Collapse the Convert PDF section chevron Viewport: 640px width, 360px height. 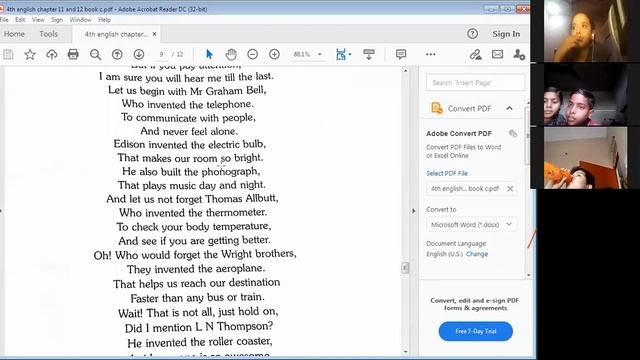(509, 108)
